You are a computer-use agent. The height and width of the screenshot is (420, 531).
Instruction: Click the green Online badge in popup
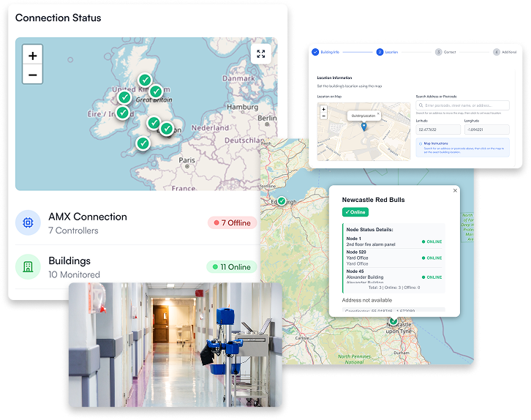tap(355, 212)
